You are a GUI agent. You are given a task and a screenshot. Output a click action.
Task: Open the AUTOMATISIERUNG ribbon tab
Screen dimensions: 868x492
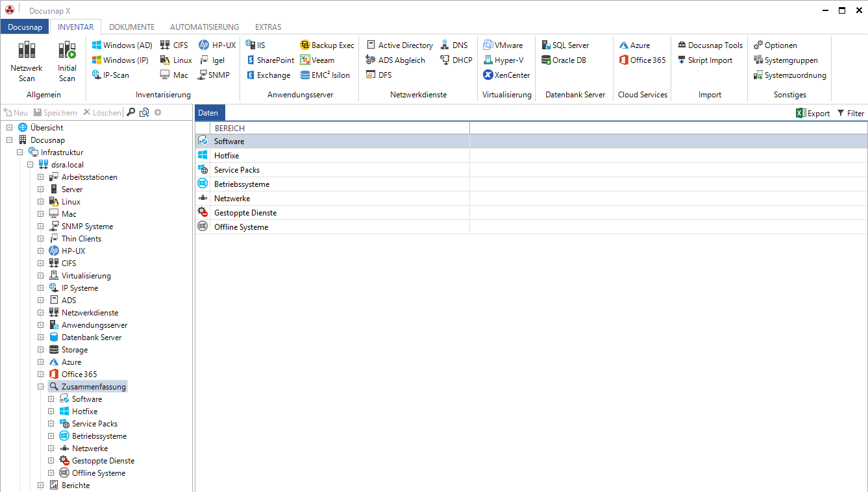point(205,27)
